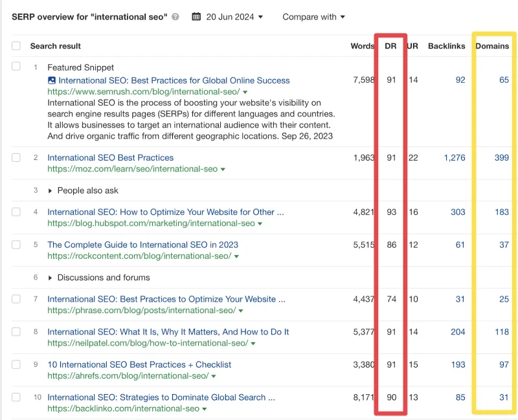Open the calendar date picker icon
Viewport: 518px width, 420px height.
196,17
